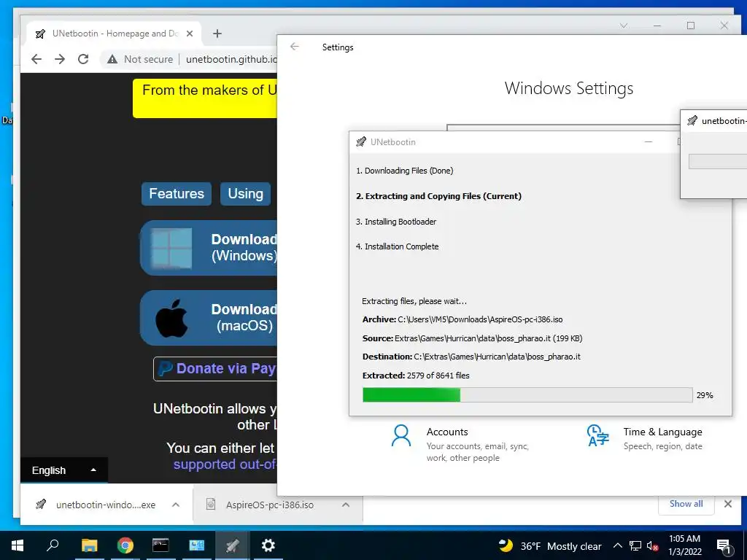Viewport: 747px width, 560px height.
Task: Expand AspireOS iso download options chevron
Action: coord(346,505)
